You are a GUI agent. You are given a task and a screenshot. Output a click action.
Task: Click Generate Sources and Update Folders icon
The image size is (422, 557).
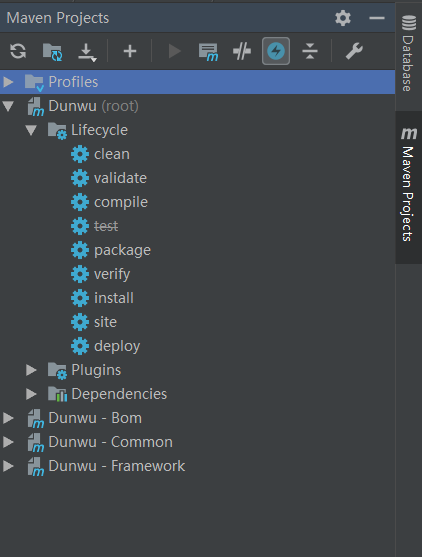coord(53,52)
